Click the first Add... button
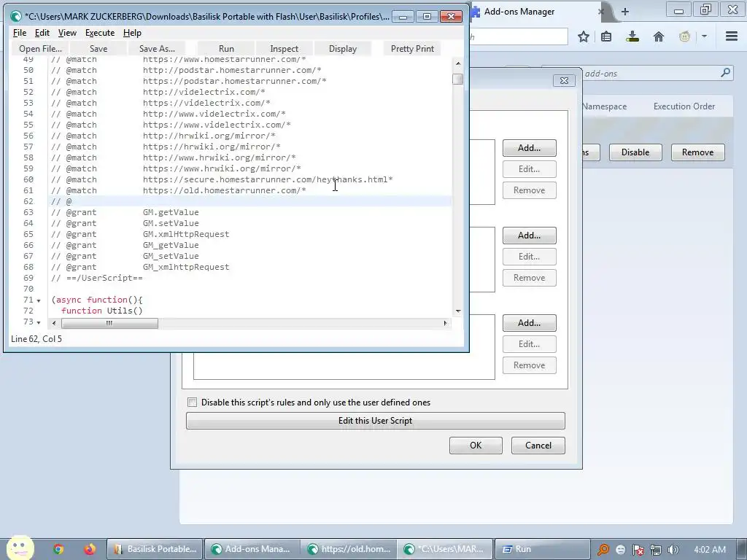Image resolution: width=747 pixels, height=560 pixels. [x=530, y=148]
